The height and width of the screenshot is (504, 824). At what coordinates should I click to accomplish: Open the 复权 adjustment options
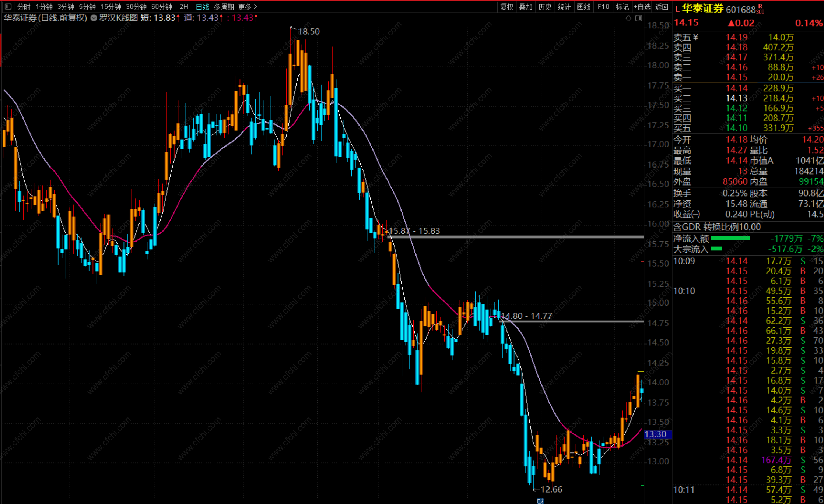click(506, 7)
